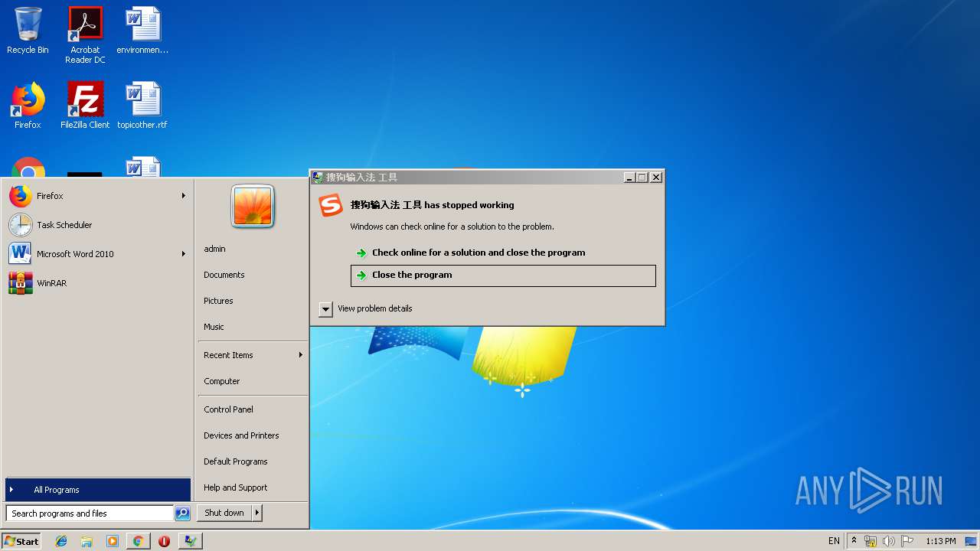The width and height of the screenshot is (980, 551).
Task: Show hidden tray icons arrow
Action: coord(854,541)
